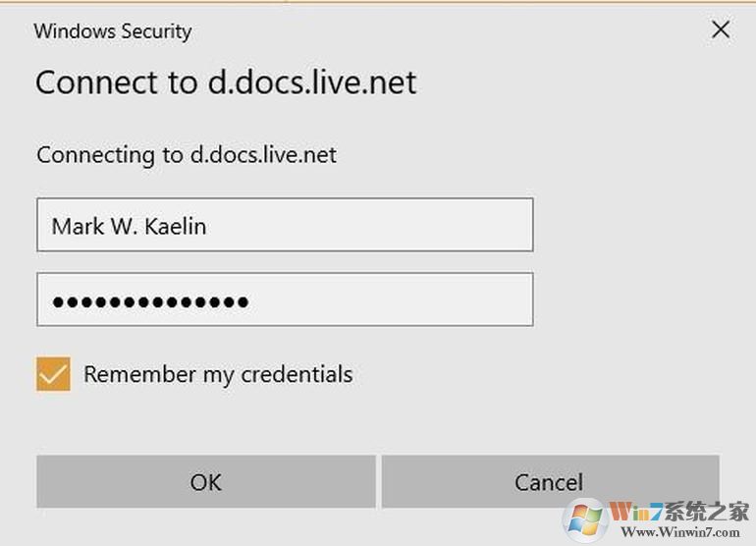Click the word "credentials" beside the checkbox
756x546 pixels.
point(297,374)
